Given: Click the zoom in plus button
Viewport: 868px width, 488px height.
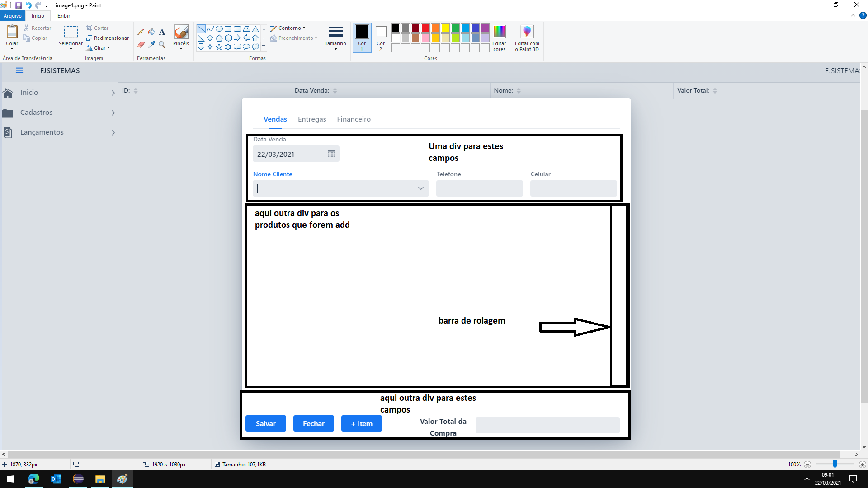Looking at the screenshot, I should point(862,465).
